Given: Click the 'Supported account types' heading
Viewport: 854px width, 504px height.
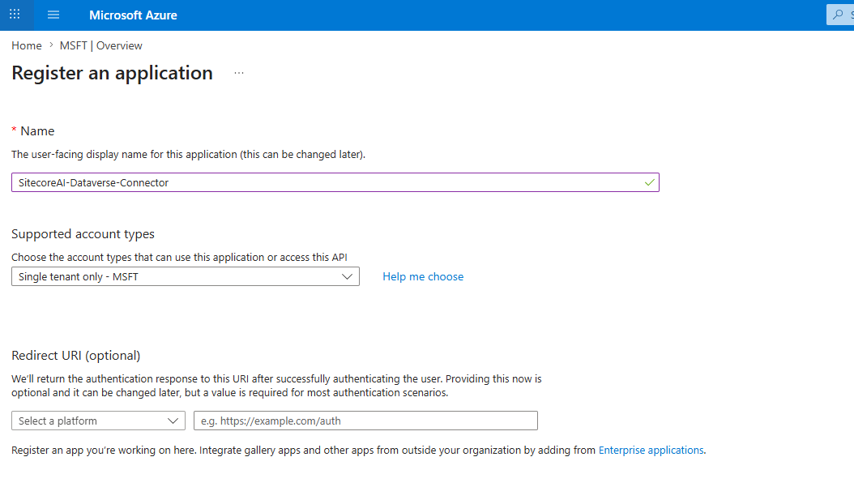Looking at the screenshot, I should coord(83,233).
